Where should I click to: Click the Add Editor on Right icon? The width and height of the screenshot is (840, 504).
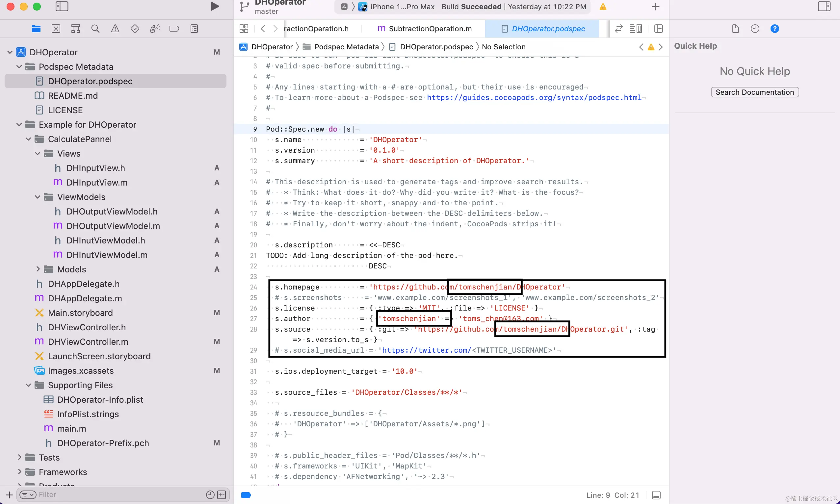(658, 29)
